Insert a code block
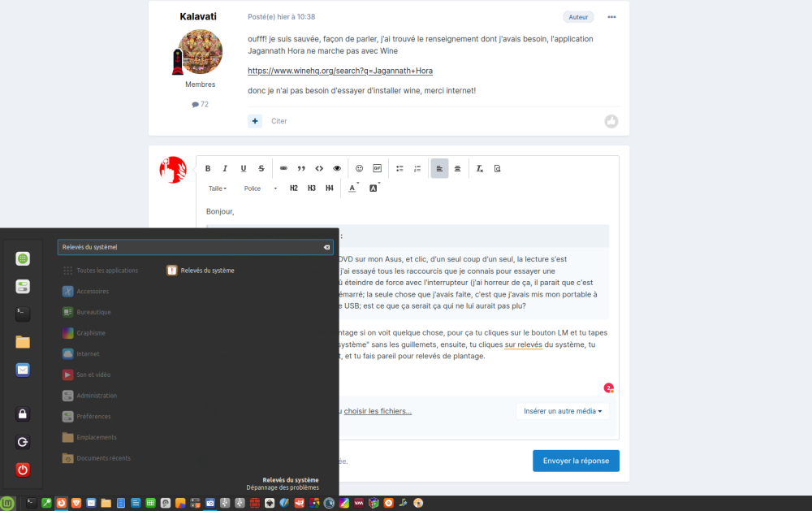Screen dimensions: 812x511 [x=318, y=168]
